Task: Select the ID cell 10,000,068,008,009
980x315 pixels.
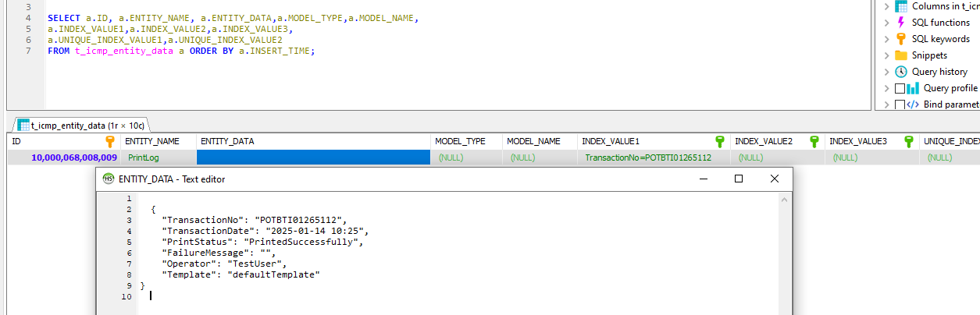Action: coord(63,157)
